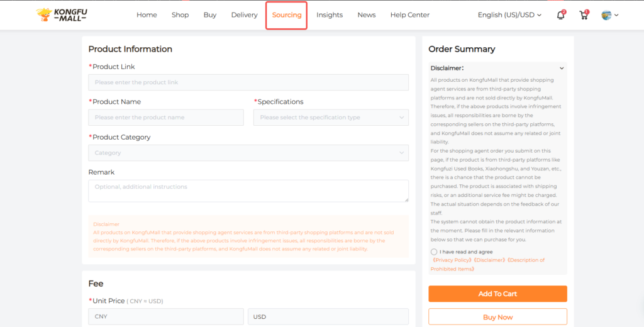Select the Remark text area
Image resolution: width=644 pixels, height=327 pixels.
pos(248,191)
